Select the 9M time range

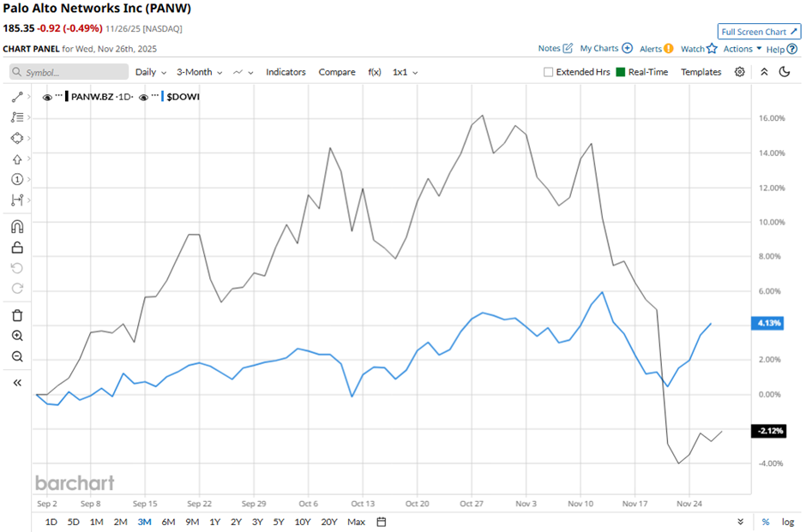click(192, 522)
